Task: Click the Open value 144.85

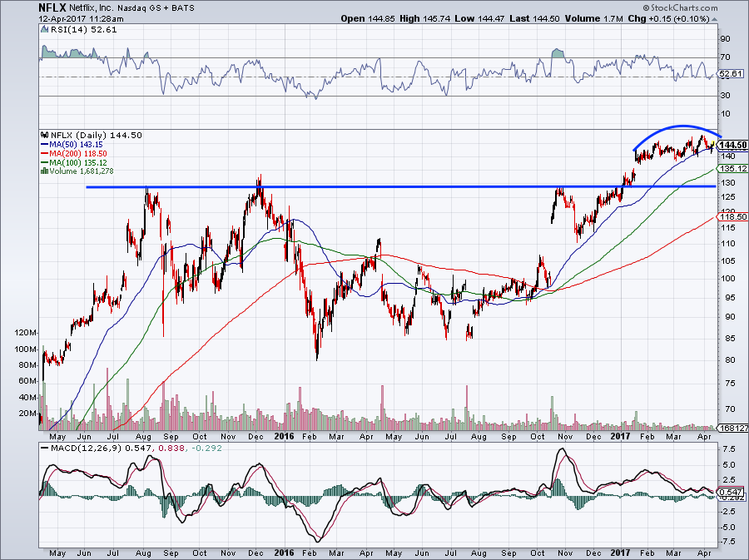Action: [381, 18]
